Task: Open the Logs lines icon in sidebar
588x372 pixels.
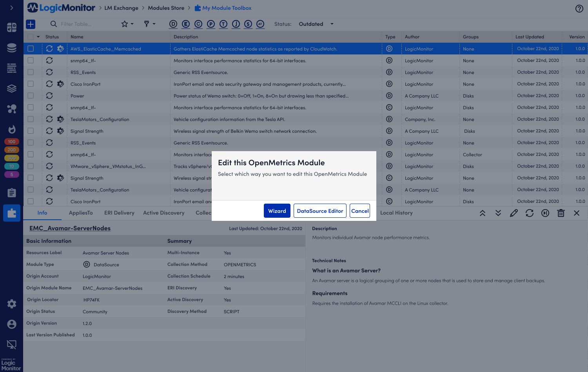Action: (x=12, y=68)
